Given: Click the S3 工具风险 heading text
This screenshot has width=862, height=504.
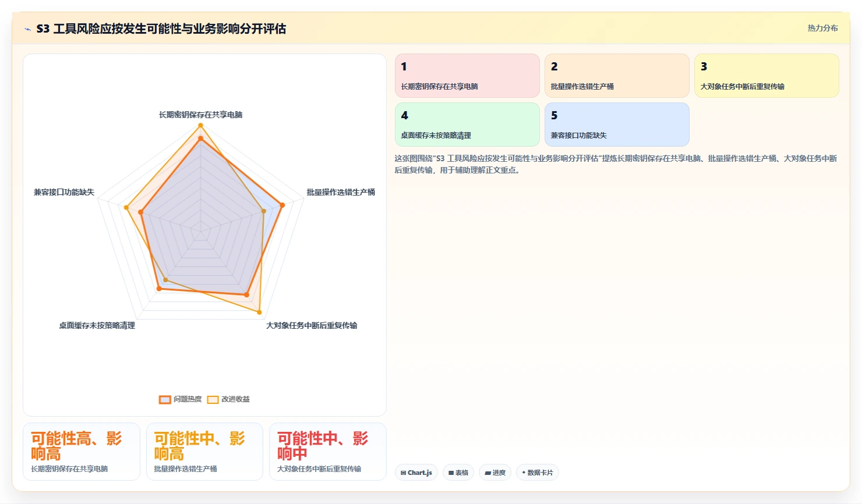Looking at the screenshot, I should point(161,29).
